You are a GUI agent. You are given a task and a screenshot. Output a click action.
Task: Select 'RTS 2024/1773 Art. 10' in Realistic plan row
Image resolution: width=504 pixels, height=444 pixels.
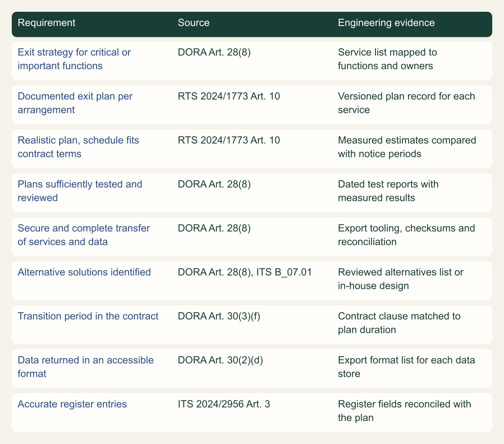229,141
